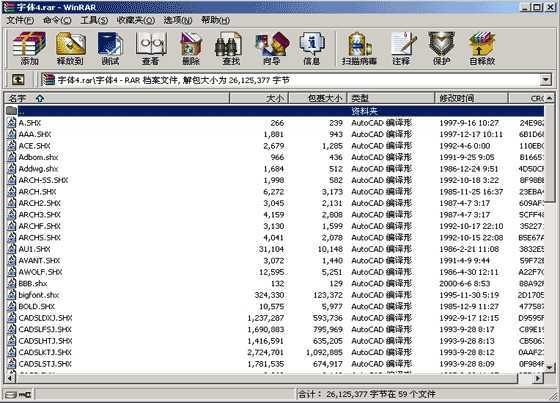Image resolution: width=560 pixels, height=403 pixels.
Task: Launch the 向导 (Wizard) icon
Action: [272, 49]
